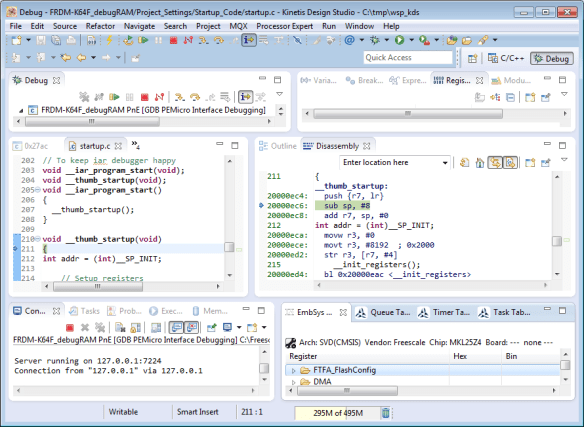Screen dimensions: 584x427
Task: Step Into in the main toolbar
Action: tap(203, 40)
